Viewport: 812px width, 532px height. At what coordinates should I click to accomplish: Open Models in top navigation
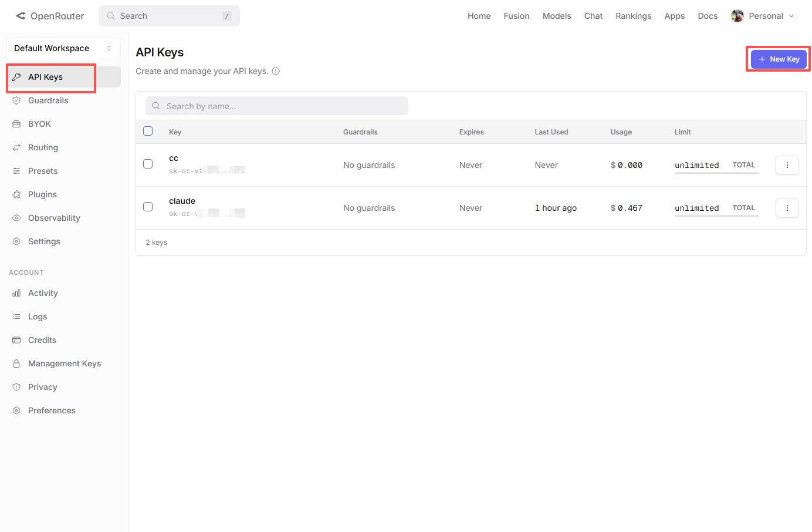pos(557,16)
